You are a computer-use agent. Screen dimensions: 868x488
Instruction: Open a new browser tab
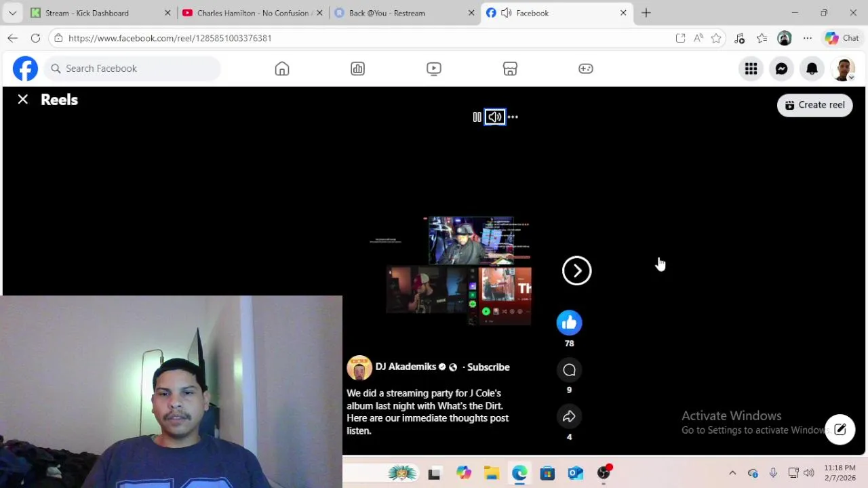tap(646, 13)
